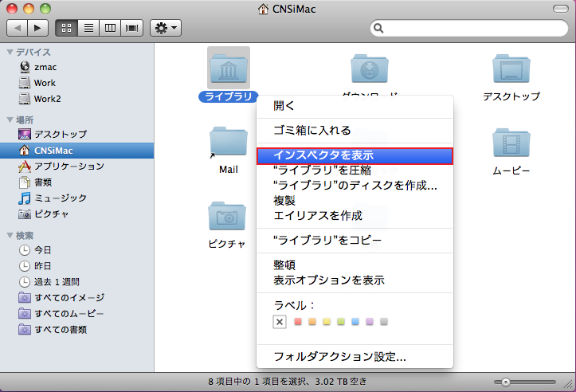Open the gear action dropdown menu

(x=167, y=28)
